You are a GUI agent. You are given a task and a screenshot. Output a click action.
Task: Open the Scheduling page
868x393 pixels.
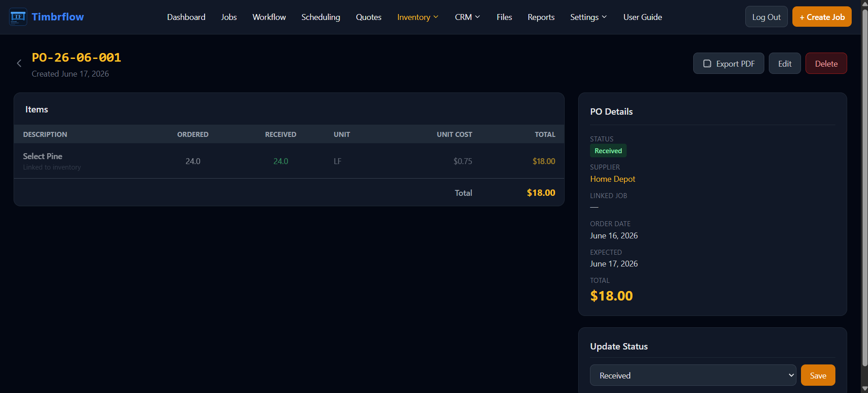click(x=321, y=17)
